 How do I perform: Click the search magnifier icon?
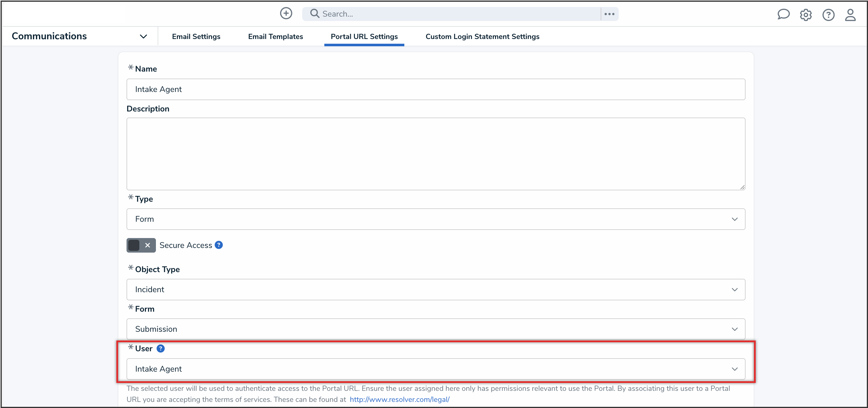314,13
